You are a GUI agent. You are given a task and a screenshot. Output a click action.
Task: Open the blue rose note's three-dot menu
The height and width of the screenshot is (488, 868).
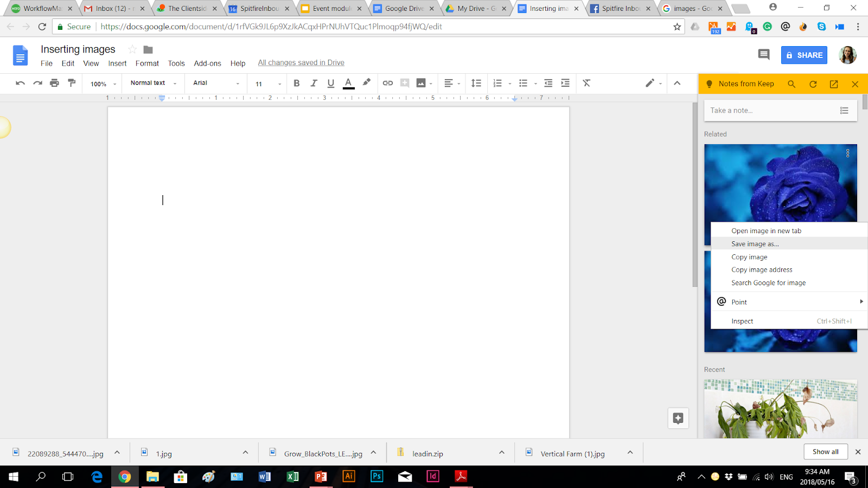[848, 153]
